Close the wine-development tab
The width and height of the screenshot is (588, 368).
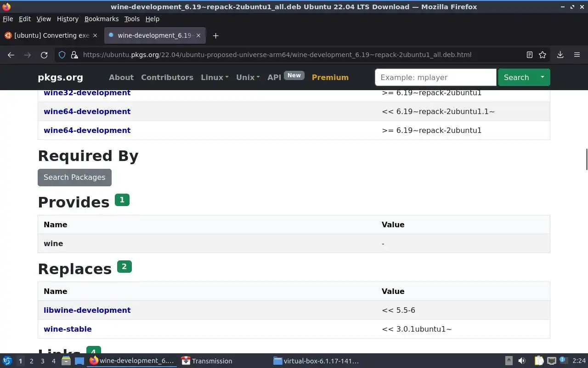[198, 35]
